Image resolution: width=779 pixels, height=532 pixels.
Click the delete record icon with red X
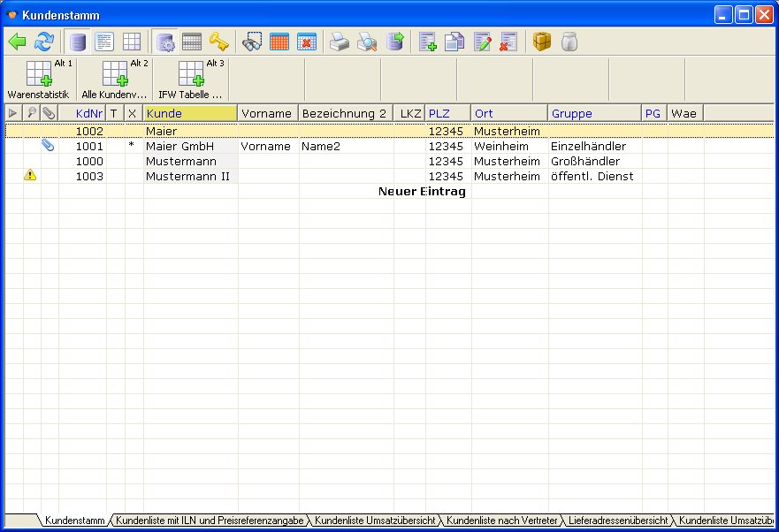pos(508,42)
